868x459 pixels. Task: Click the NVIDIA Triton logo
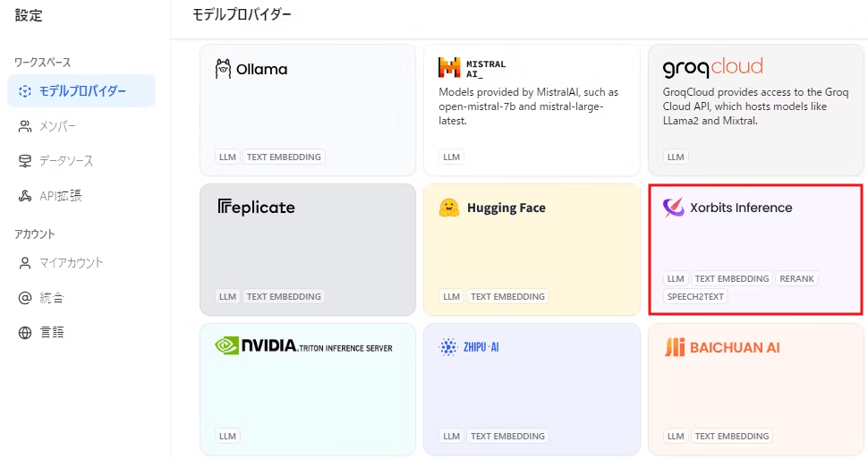click(x=303, y=346)
